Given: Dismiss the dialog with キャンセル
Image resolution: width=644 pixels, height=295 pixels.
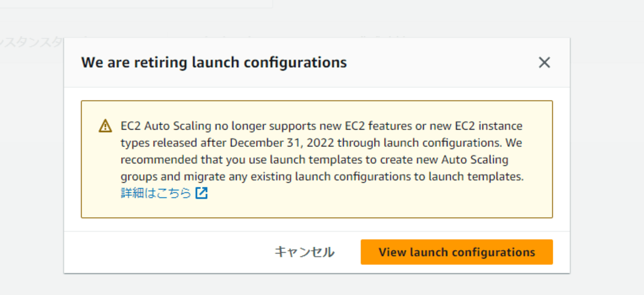Looking at the screenshot, I should point(305,252).
